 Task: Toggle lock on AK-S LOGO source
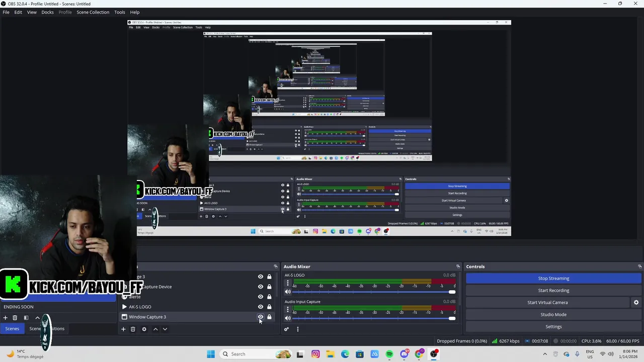coord(269,307)
